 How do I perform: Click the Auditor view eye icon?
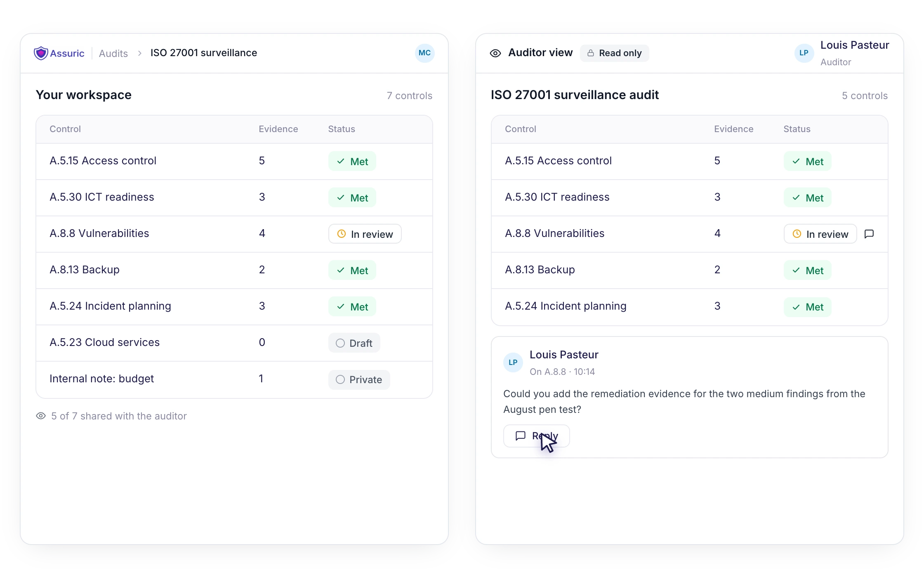pos(495,53)
